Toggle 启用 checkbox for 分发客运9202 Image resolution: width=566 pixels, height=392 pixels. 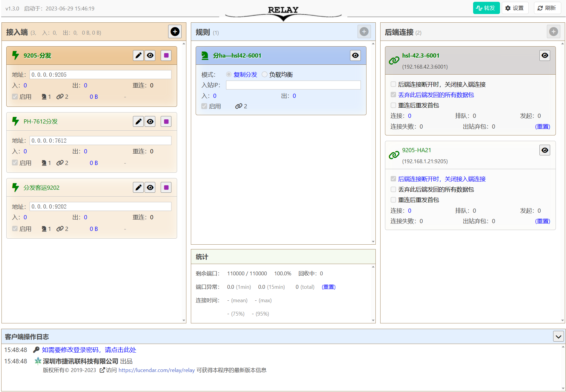(x=15, y=229)
